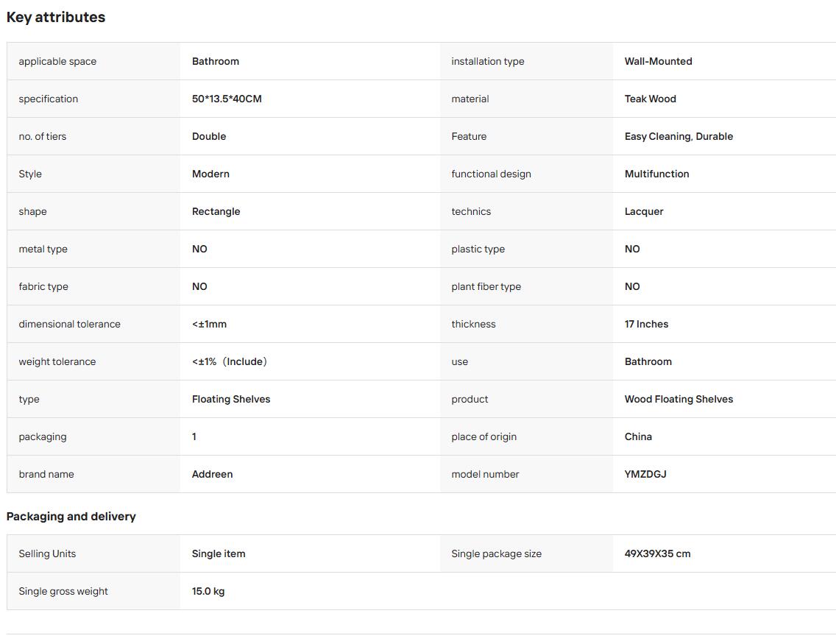Click the Rectangle shape value
Screen dimensions: 836x644
coord(216,212)
